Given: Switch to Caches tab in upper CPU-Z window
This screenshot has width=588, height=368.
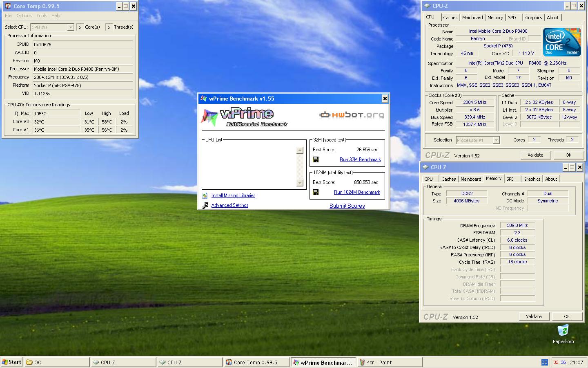Looking at the screenshot, I should [x=450, y=18].
